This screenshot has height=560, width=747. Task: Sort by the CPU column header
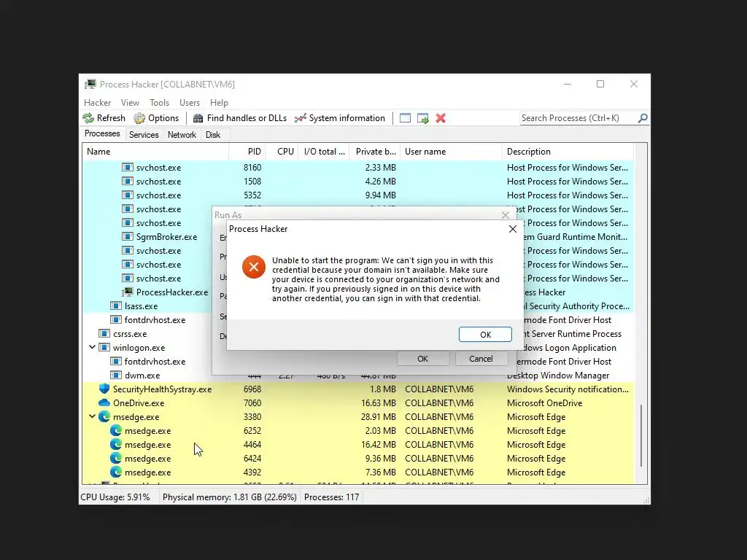pos(282,152)
